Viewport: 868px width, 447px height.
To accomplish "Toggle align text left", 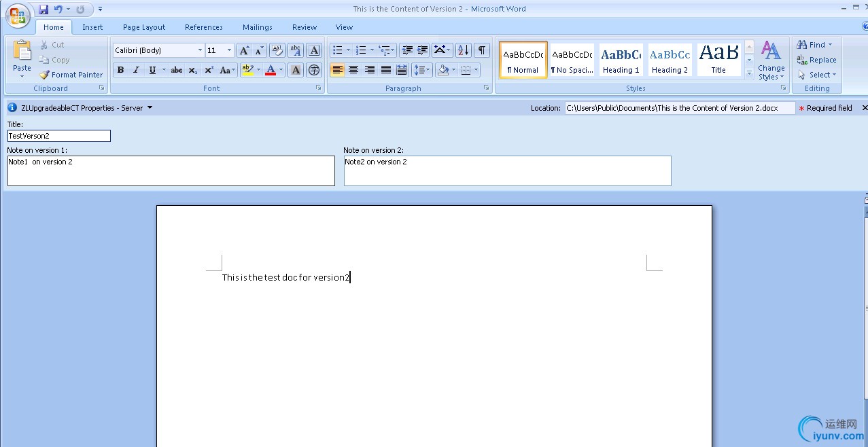I will coord(338,70).
